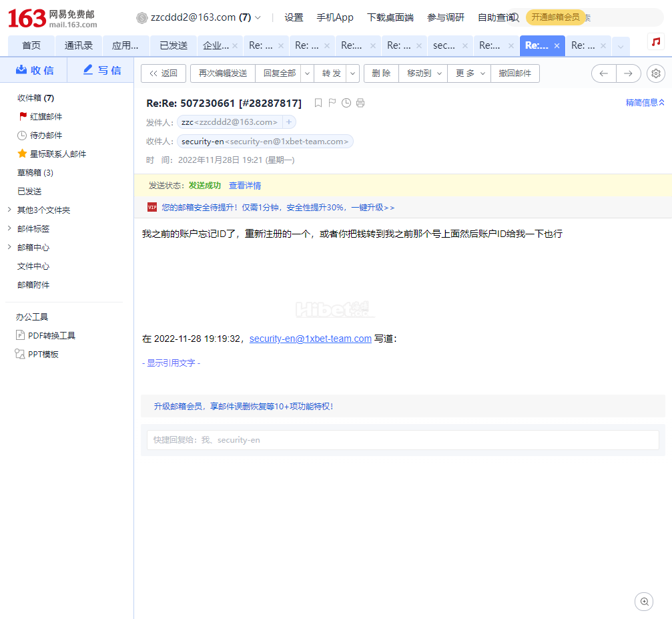Viewport: 672px width, 619px height.
Task: Switch to the 通讯录 tab
Action: point(79,45)
